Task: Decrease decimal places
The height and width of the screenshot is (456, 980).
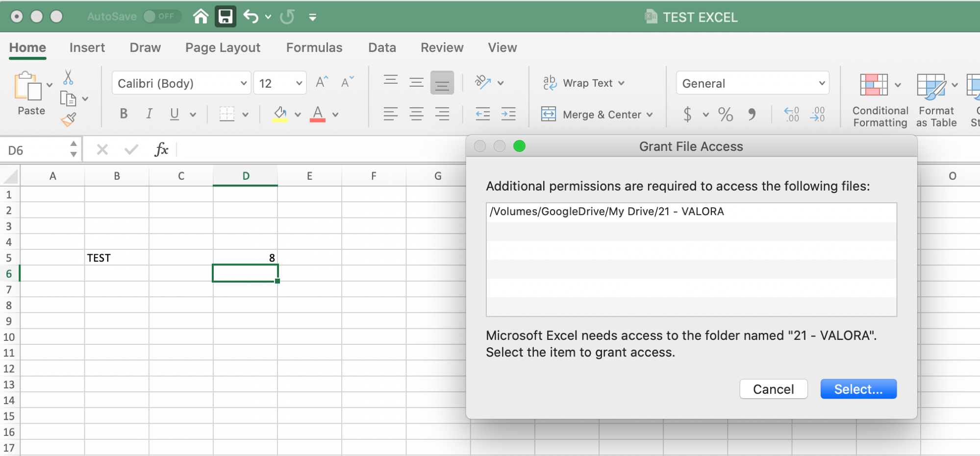Action: (818, 115)
